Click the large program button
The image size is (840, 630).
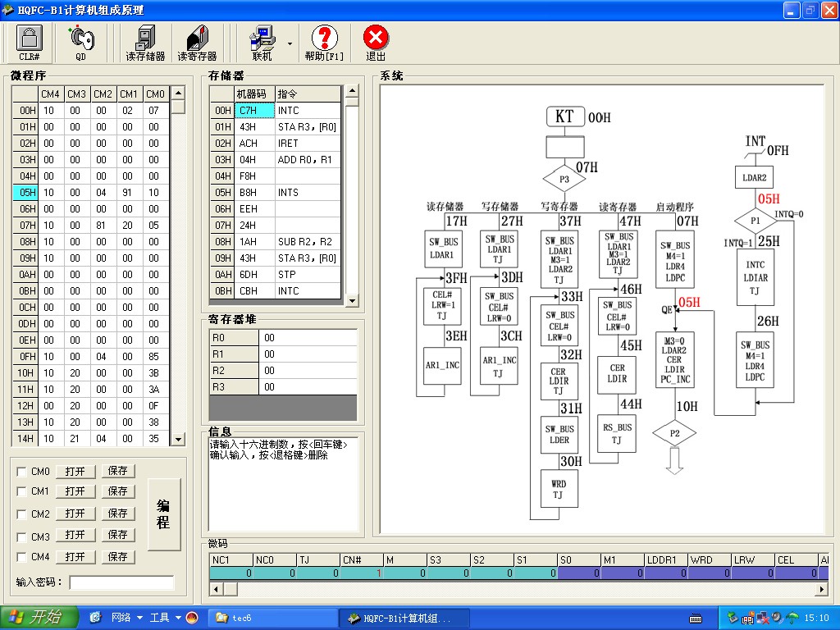coord(163,514)
